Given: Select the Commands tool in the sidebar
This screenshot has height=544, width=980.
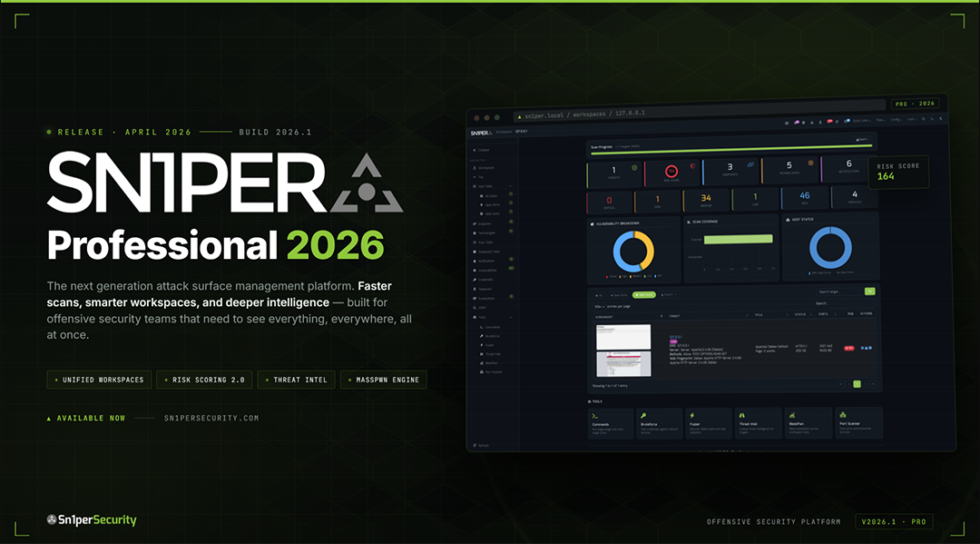Looking at the screenshot, I should click(x=493, y=326).
